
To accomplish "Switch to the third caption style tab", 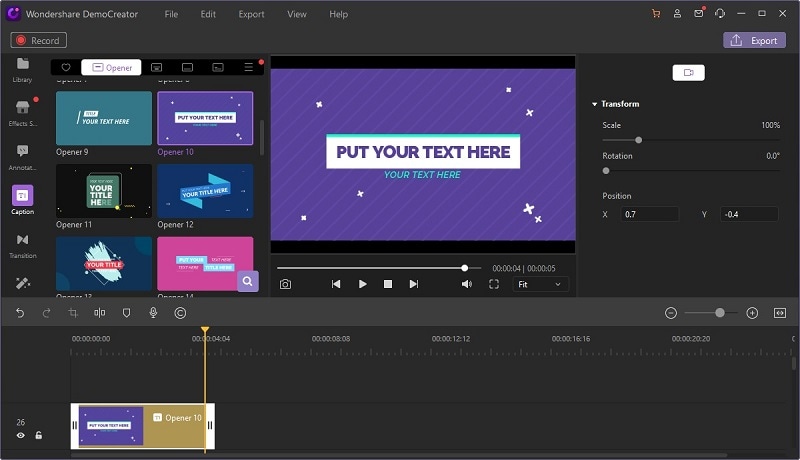I will click(187, 67).
